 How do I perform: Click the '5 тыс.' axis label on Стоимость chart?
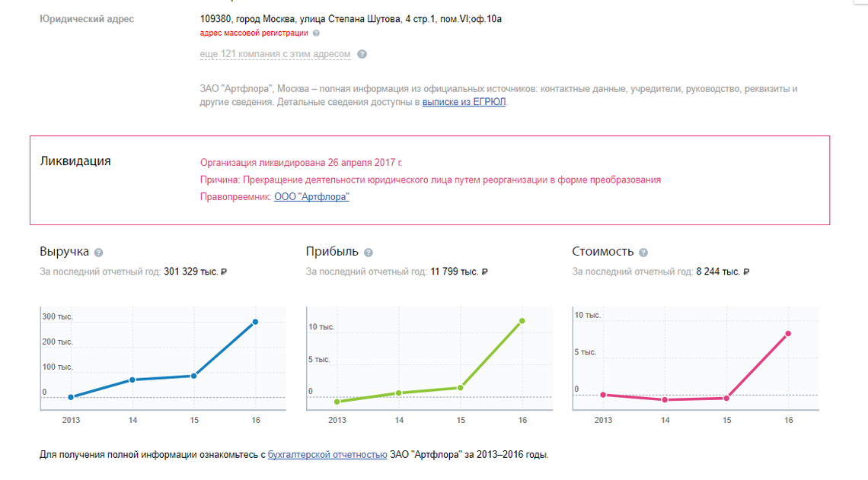pyautogui.click(x=585, y=352)
